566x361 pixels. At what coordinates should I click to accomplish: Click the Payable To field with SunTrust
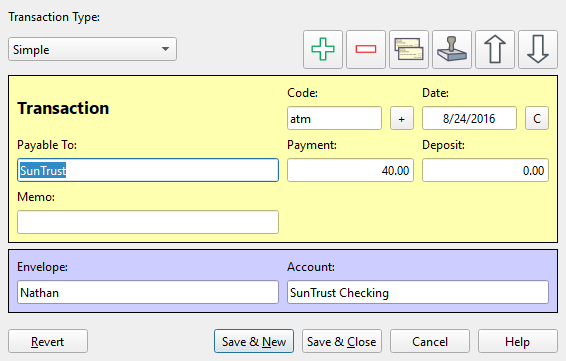coord(148,170)
